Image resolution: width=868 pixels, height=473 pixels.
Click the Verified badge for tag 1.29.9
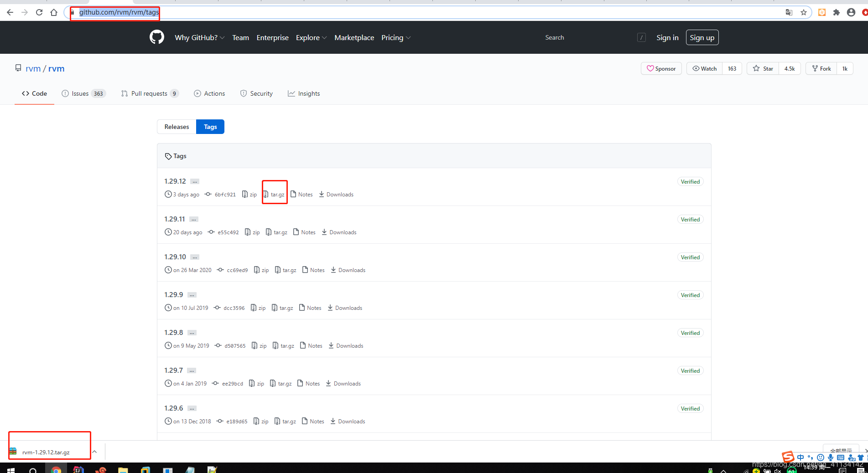690,295
